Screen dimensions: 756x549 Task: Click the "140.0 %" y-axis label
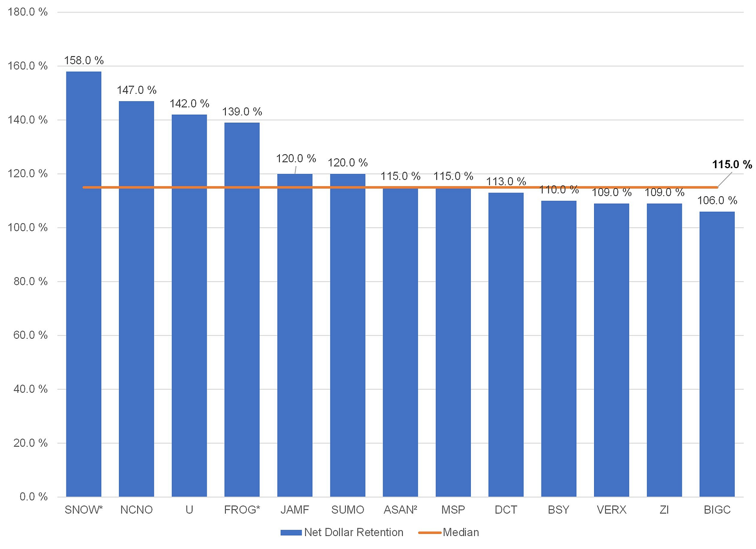tap(28, 120)
